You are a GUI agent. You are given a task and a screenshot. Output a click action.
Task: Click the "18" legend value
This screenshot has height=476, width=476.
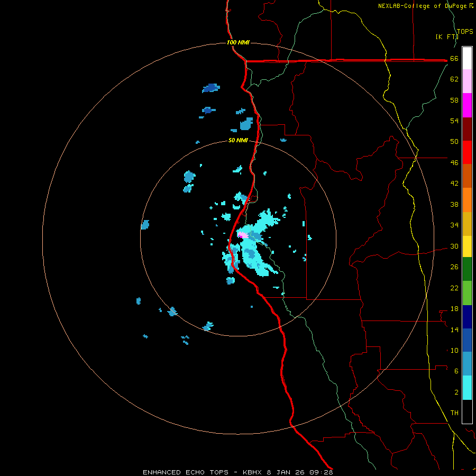click(x=454, y=309)
